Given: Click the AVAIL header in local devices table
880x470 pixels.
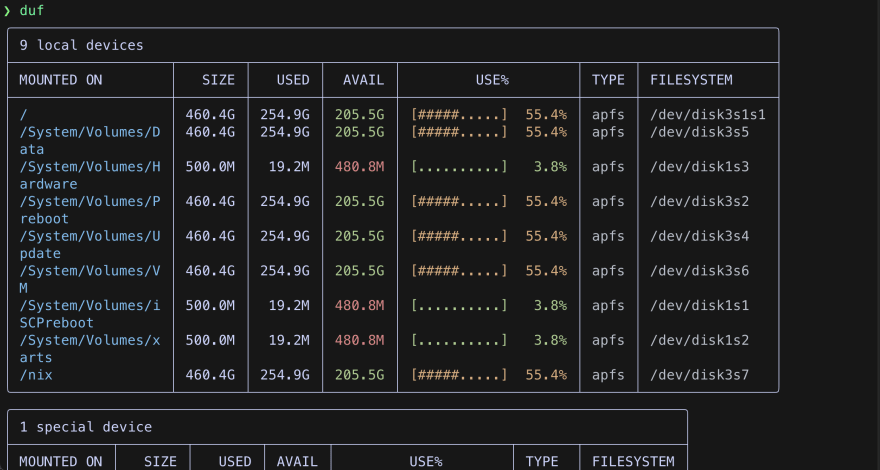Looking at the screenshot, I should (x=364, y=80).
